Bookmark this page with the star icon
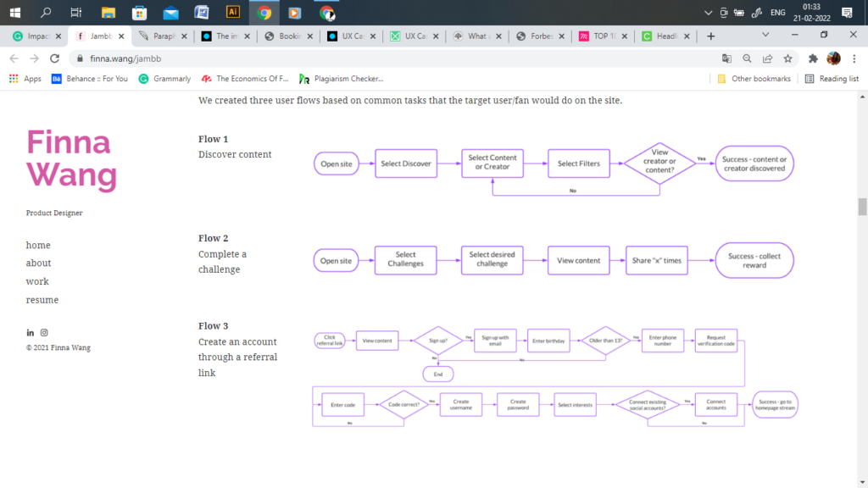Image resolution: width=868 pixels, height=488 pixels. coord(787,58)
